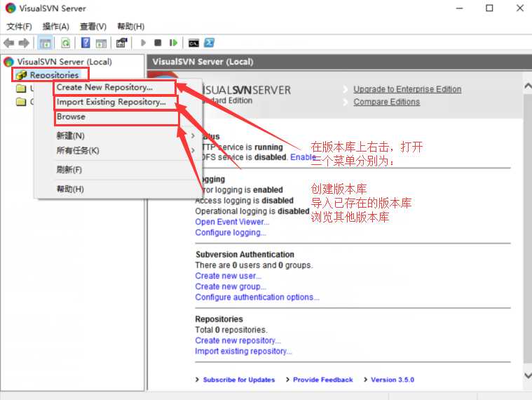
Task: Open the 帮助(H) menu in menu bar
Action: (130, 27)
